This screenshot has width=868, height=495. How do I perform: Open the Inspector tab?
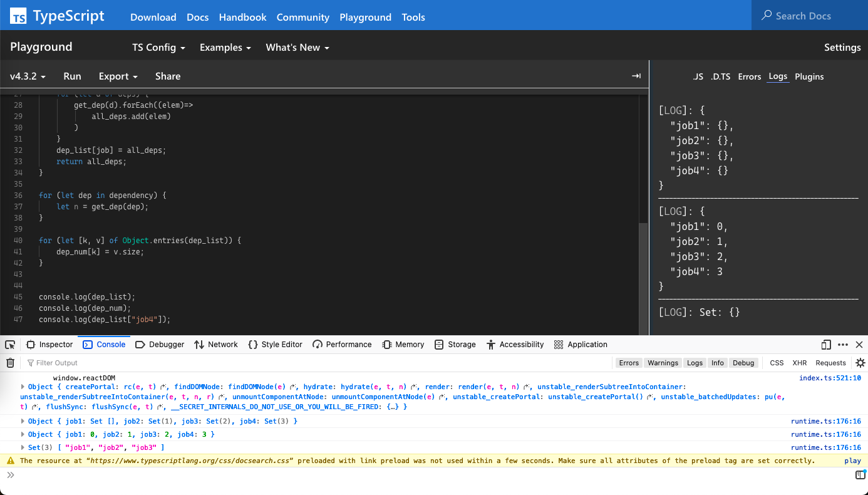49,345
